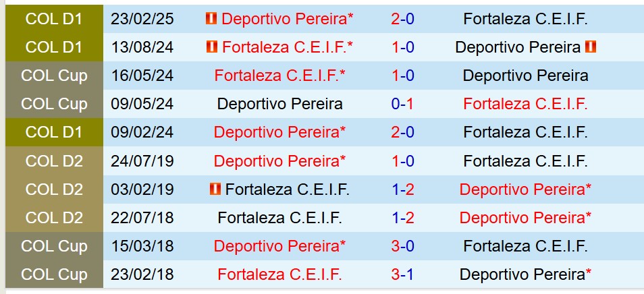Viewport: 644px width, 294px height.
Task: Click Fortaleza C.E.I.F. away team on 24/07/19
Action: (525, 161)
